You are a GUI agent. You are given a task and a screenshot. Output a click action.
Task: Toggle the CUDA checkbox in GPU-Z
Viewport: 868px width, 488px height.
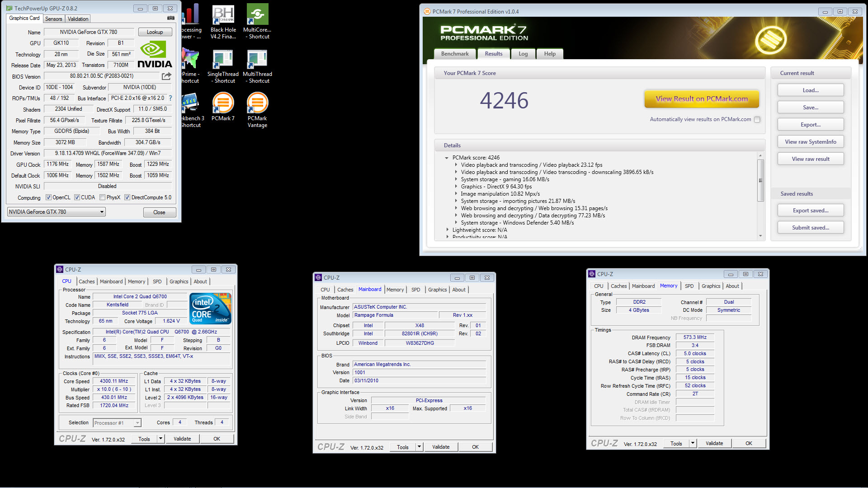click(x=77, y=197)
